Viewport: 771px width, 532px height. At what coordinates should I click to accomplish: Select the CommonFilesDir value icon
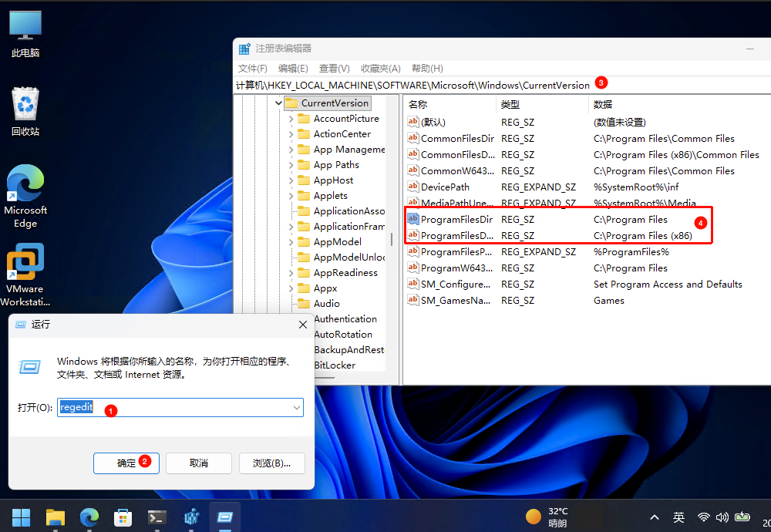point(413,138)
